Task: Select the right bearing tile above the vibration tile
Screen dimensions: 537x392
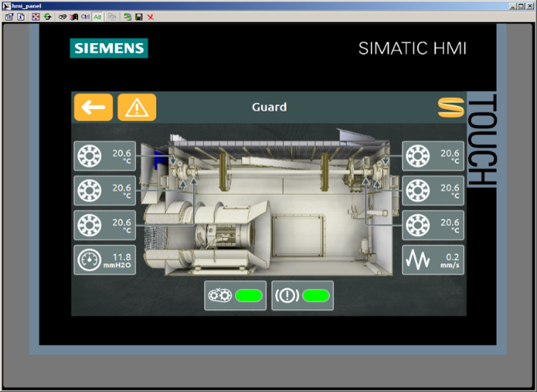Action: pyautogui.click(x=433, y=225)
